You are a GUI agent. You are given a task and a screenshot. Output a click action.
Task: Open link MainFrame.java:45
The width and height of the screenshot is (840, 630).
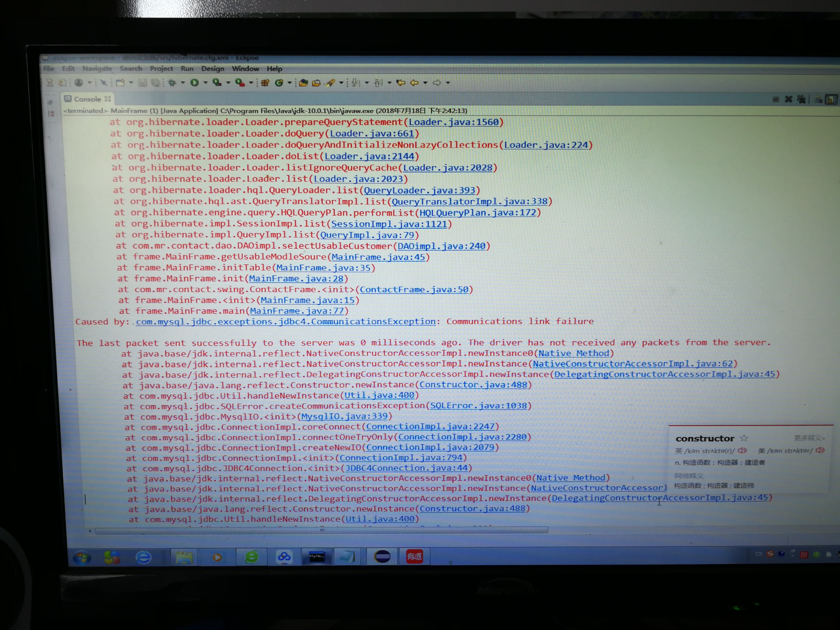click(378, 257)
